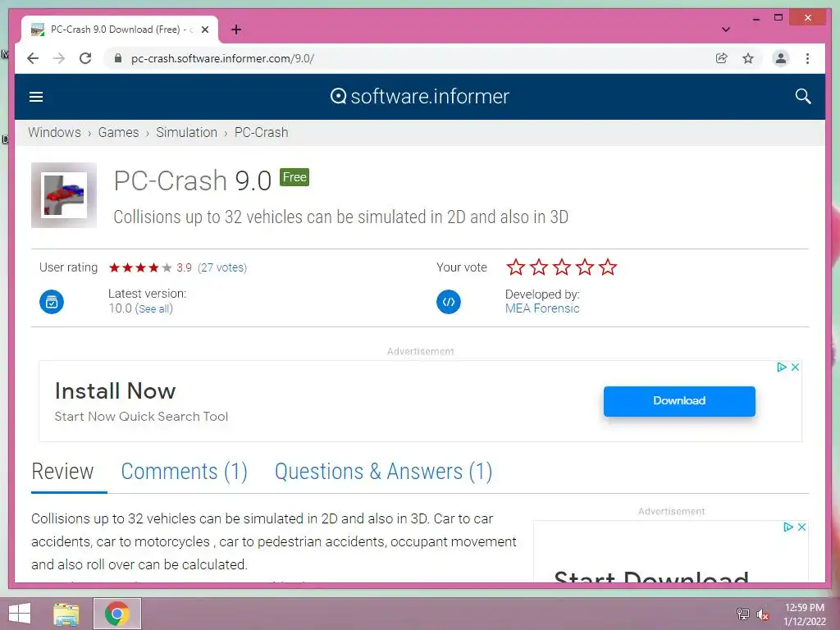The image size is (840, 630).
Task: Open AdChoices info on the Install Now ad
Action: [782, 367]
